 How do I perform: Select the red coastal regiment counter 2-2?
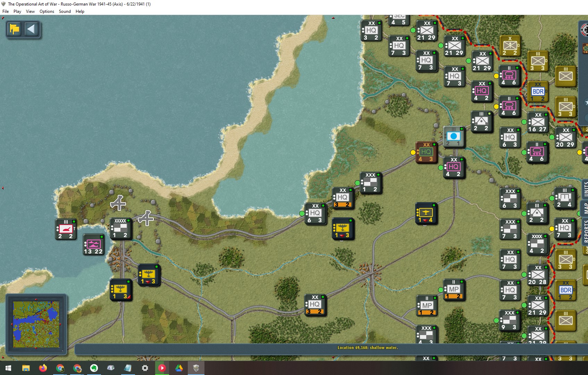(66, 230)
